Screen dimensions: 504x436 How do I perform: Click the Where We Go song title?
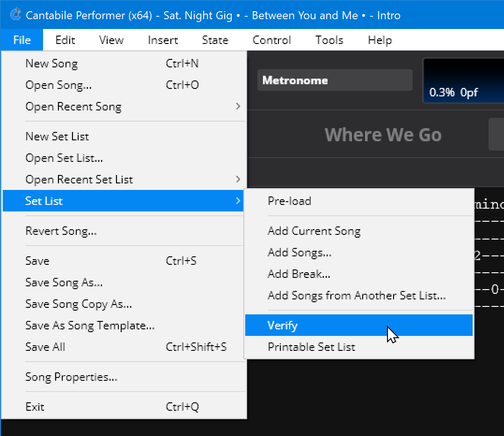tap(383, 134)
